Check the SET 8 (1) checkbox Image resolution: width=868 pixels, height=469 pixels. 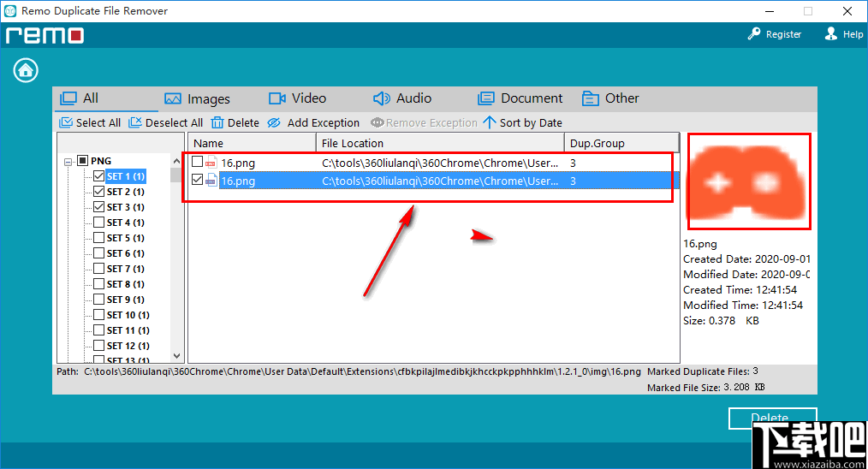click(99, 284)
